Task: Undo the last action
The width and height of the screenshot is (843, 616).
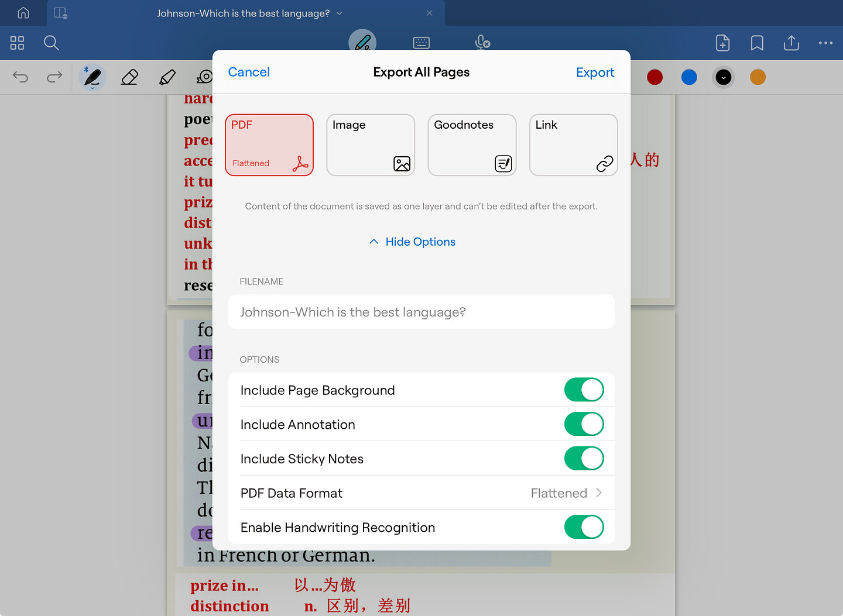Action: pos(20,77)
